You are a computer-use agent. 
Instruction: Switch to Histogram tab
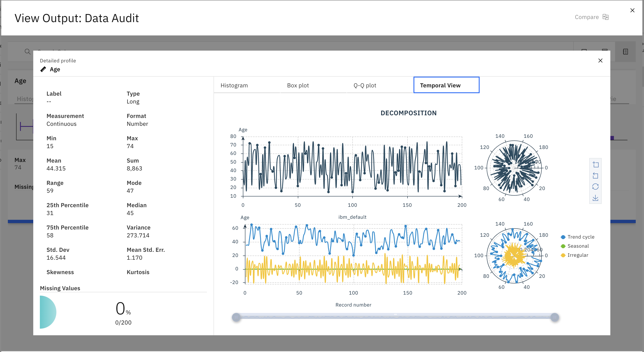234,85
